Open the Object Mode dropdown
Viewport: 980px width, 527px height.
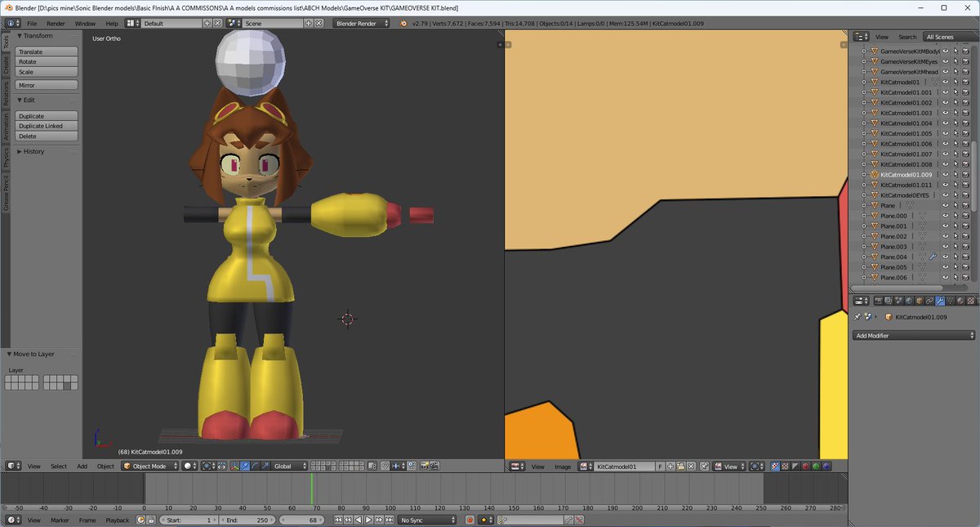click(x=150, y=466)
